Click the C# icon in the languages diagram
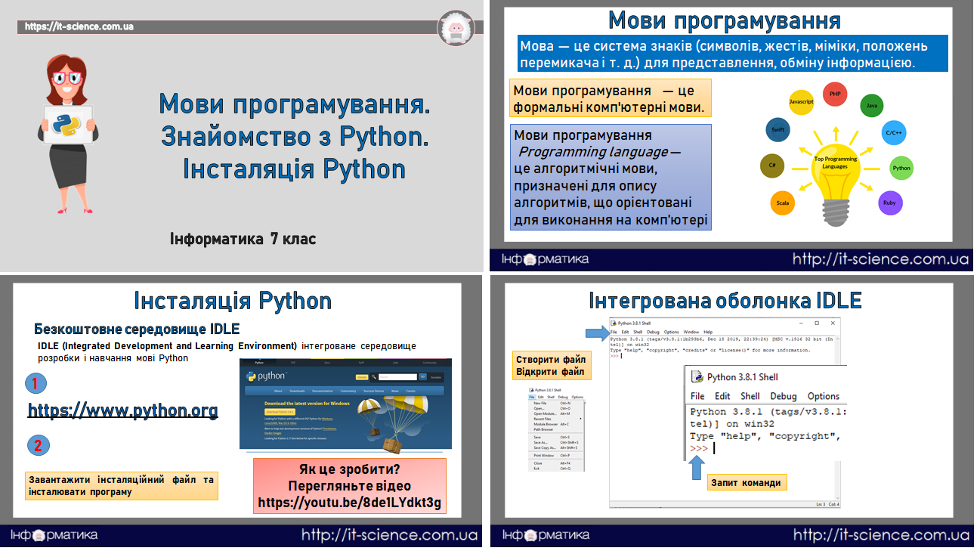980x554 pixels. (x=772, y=166)
